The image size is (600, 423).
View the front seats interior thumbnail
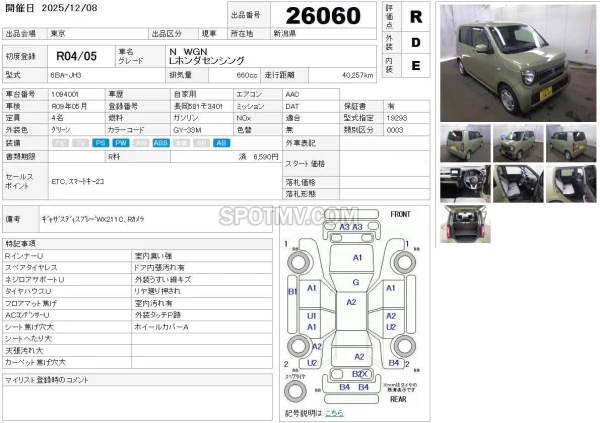518,183
